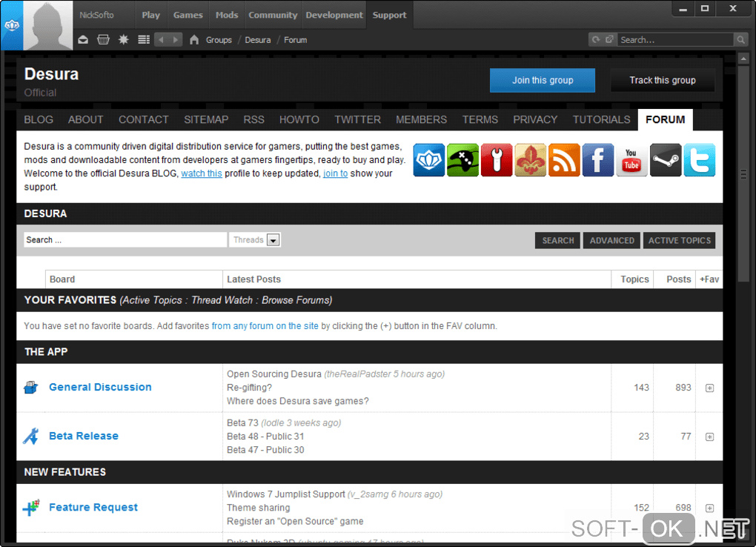The height and width of the screenshot is (547, 756).
Task: Click the scrollbar up arrow
Action: point(743,59)
